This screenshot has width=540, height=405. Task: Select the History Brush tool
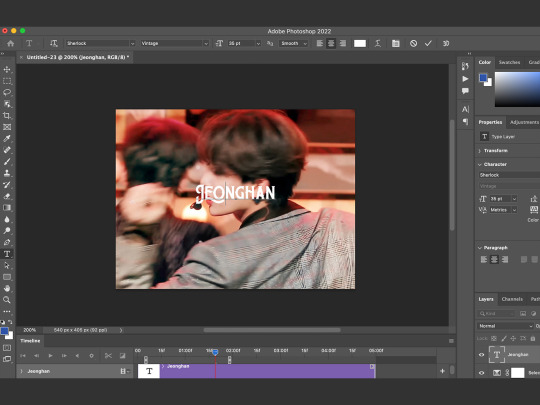[7, 185]
